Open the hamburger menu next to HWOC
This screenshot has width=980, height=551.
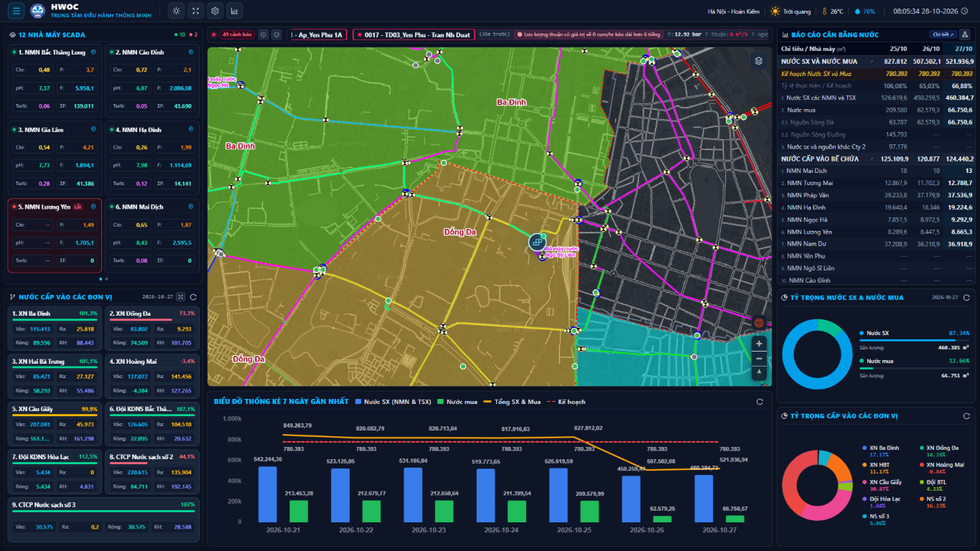click(17, 11)
